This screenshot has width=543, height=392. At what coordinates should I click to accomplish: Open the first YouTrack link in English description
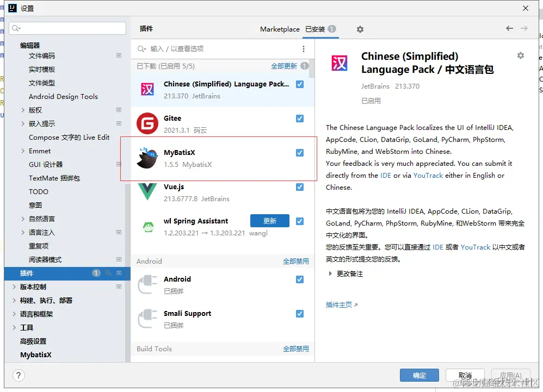pos(428,176)
